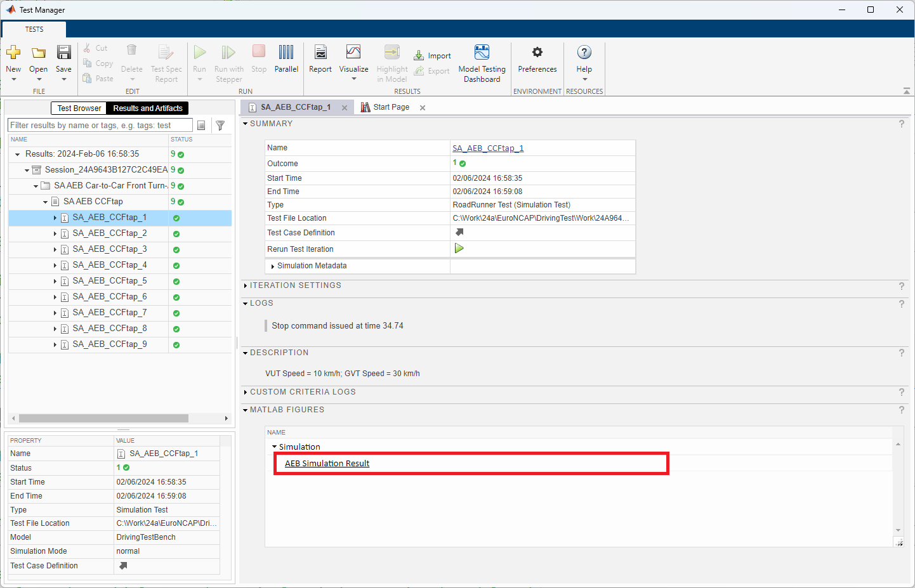Expand the Iteration Settings section

point(246,285)
